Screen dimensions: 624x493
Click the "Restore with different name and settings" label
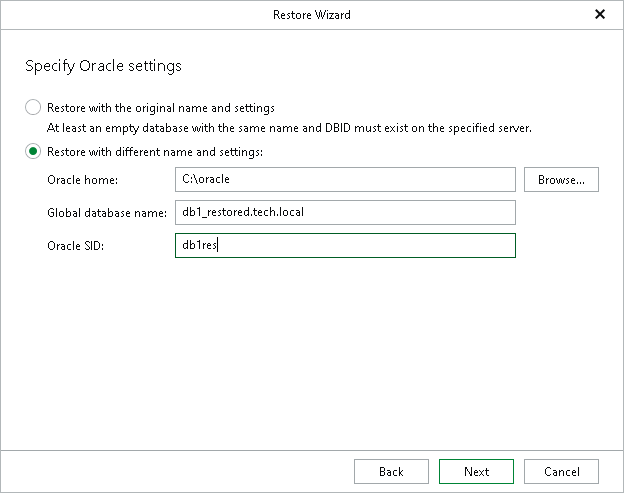155,152
